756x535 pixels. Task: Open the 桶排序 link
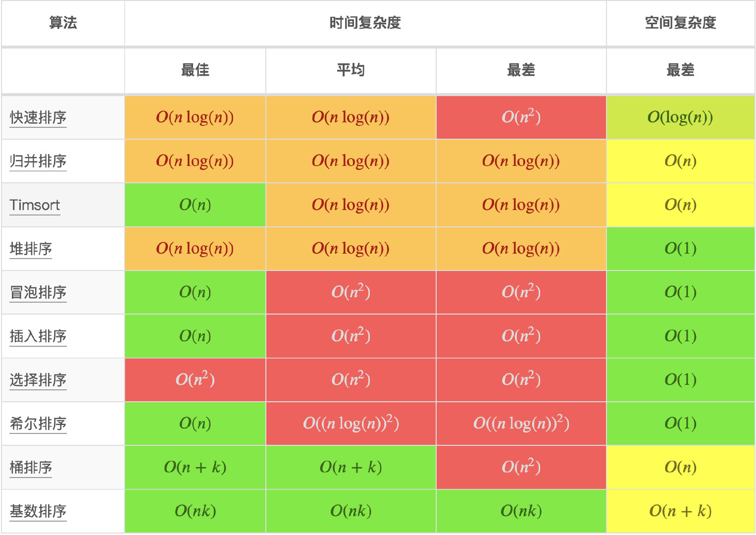(31, 467)
